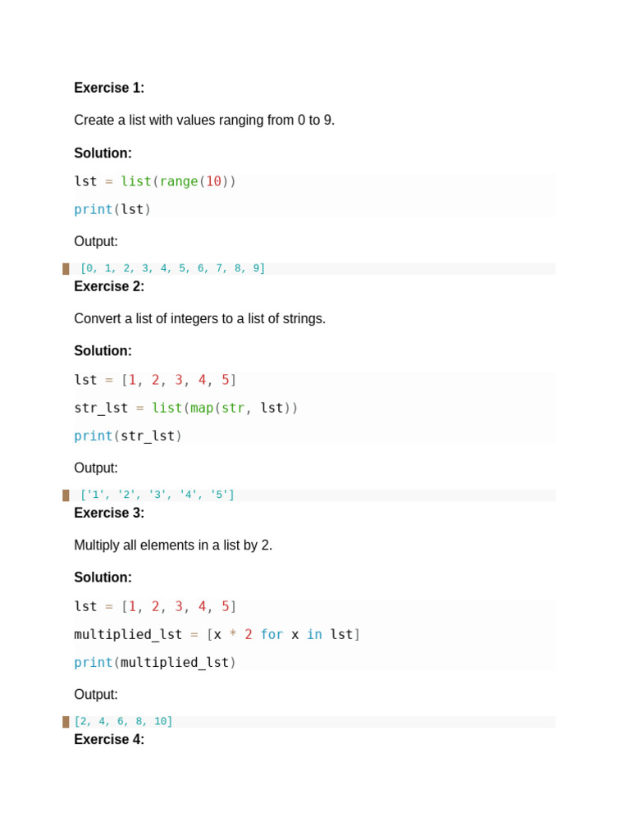Click the sentence "Create a list with values ranging from 0 to 9."

click(x=204, y=120)
